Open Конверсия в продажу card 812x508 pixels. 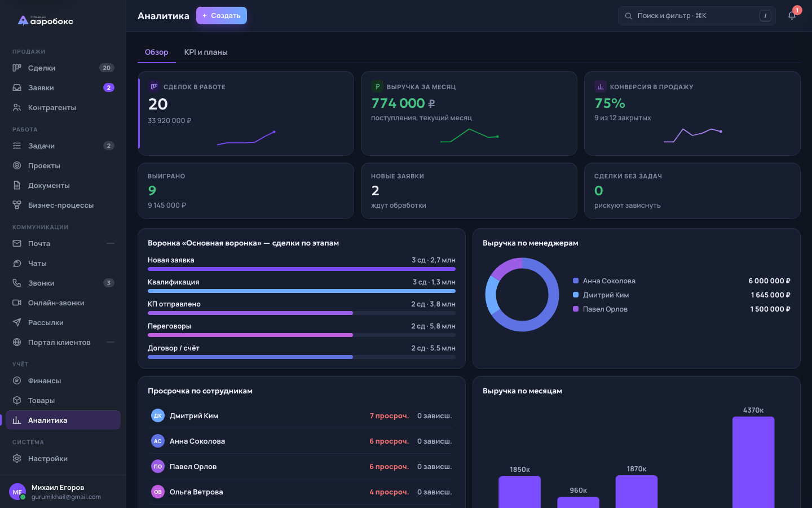coord(692,113)
